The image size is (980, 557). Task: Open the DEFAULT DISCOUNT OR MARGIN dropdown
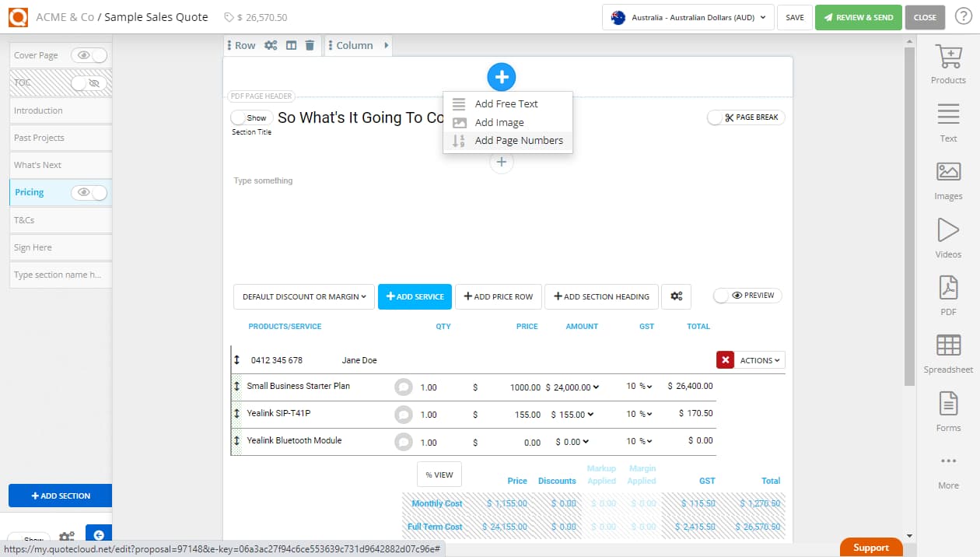point(303,296)
